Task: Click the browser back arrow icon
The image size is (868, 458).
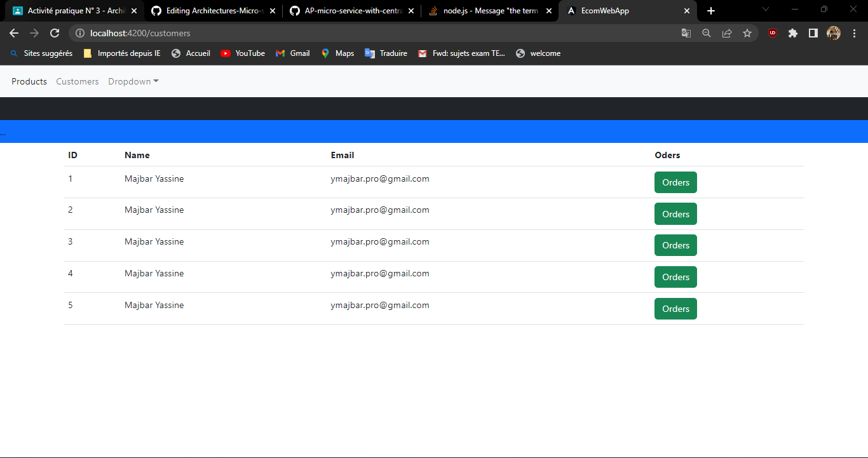Action: [13, 33]
